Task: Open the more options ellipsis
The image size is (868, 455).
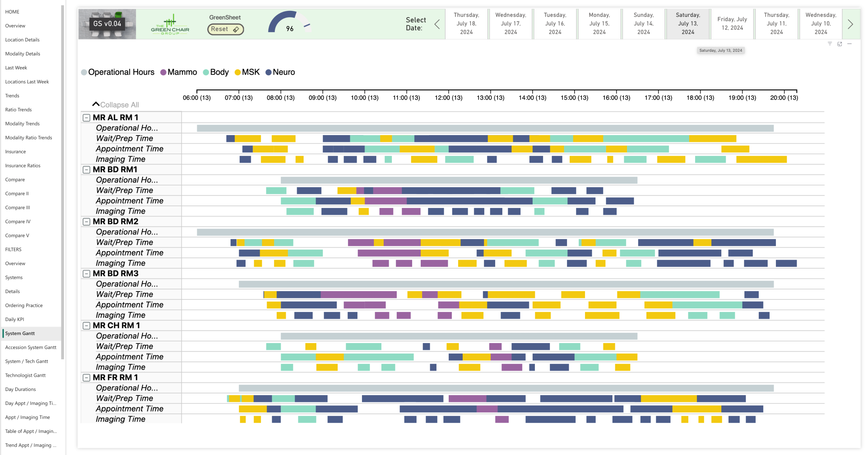Action: pyautogui.click(x=849, y=44)
